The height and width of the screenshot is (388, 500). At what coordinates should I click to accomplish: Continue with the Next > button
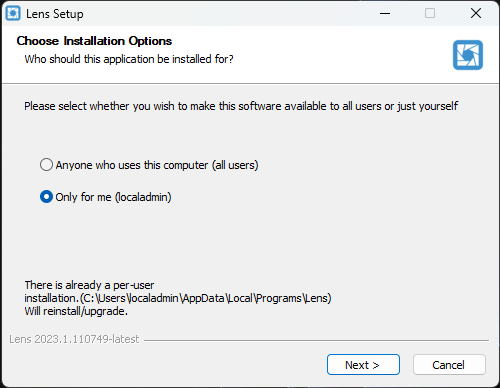[363, 365]
